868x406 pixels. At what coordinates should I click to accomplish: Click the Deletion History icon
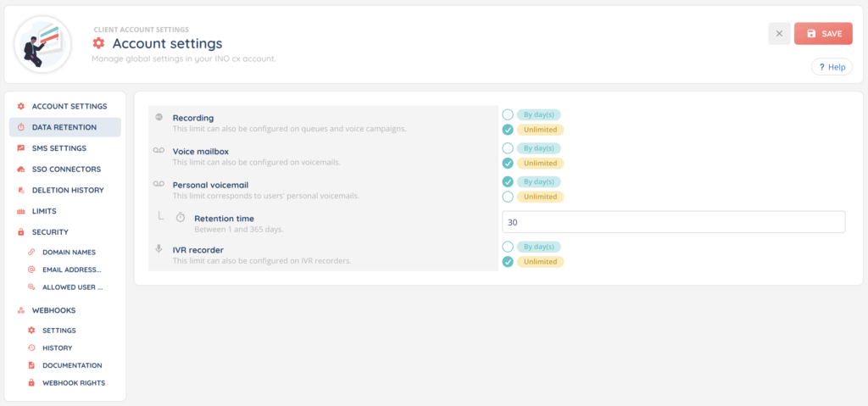click(21, 190)
